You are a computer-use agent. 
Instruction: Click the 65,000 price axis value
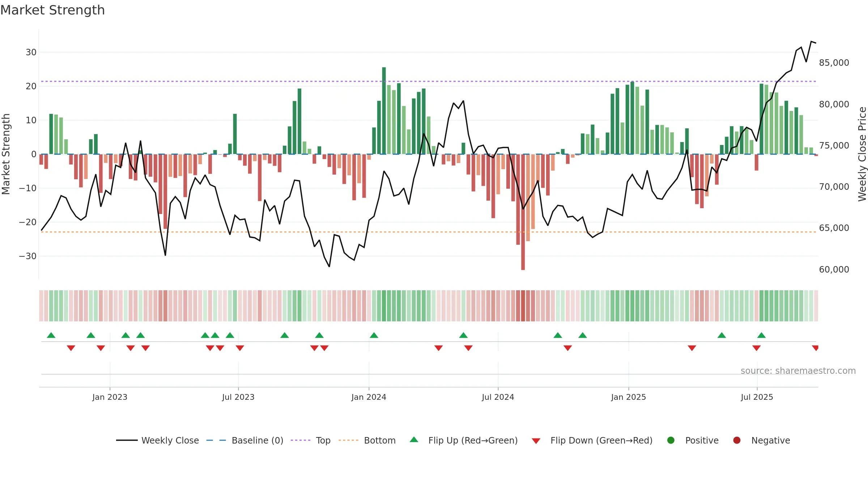click(x=834, y=228)
